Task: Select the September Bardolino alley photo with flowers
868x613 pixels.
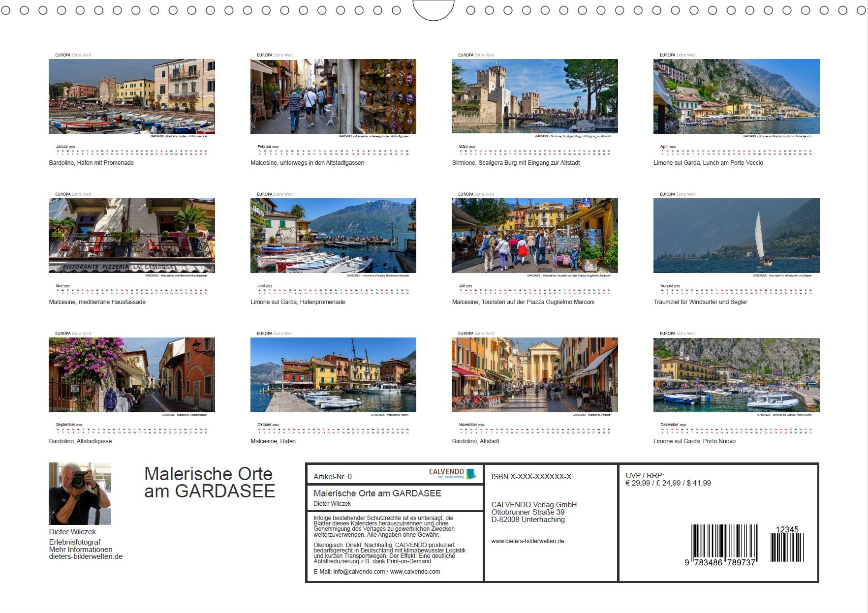Action: [131, 375]
